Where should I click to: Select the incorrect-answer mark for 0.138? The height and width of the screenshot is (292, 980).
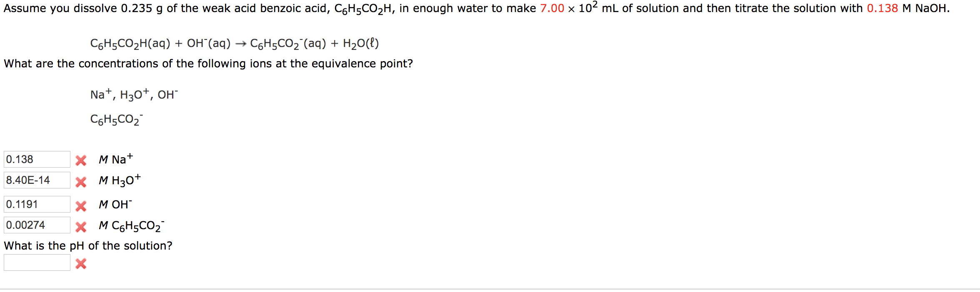(82, 159)
